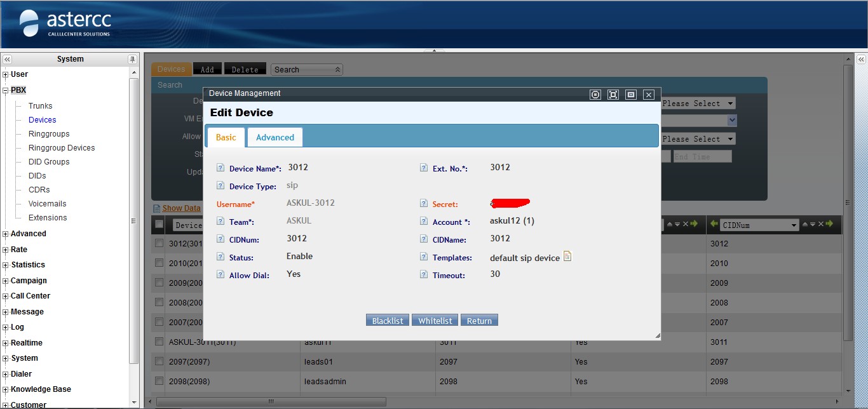Click the green arrow left of the CIDNum column

(x=714, y=224)
